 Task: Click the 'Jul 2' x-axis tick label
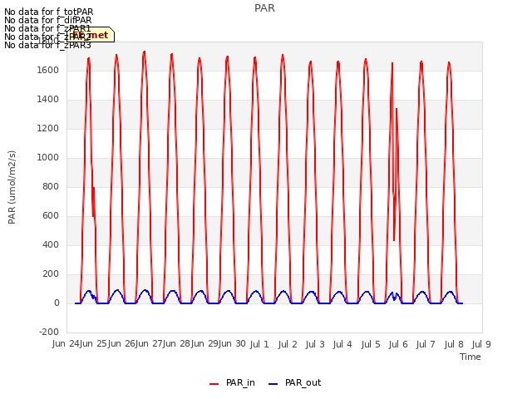[x=288, y=344]
